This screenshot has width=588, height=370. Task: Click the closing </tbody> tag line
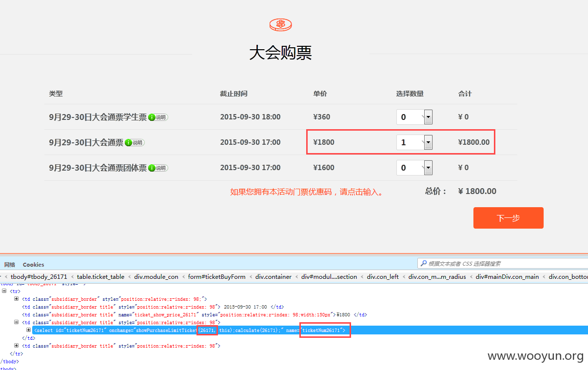coord(10,361)
